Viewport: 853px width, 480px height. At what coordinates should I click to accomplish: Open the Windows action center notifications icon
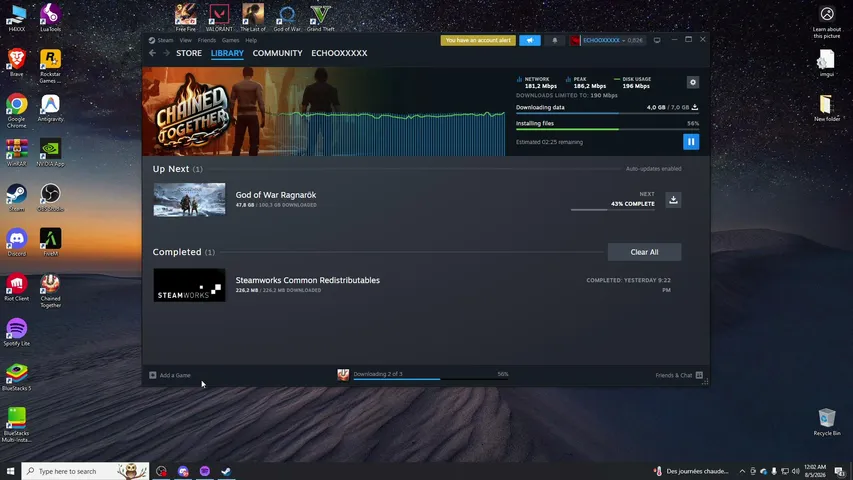pos(840,471)
